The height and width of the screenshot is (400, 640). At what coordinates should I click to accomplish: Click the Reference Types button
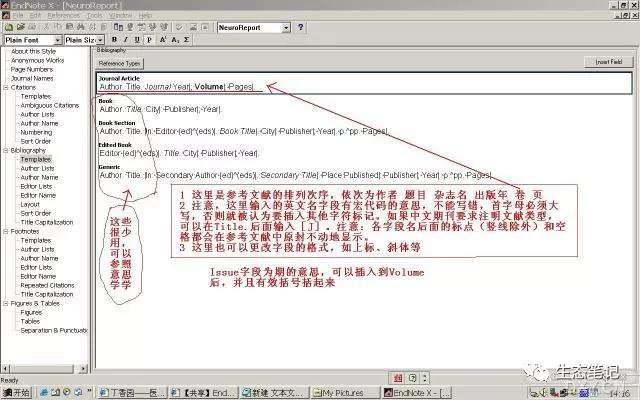point(120,64)
